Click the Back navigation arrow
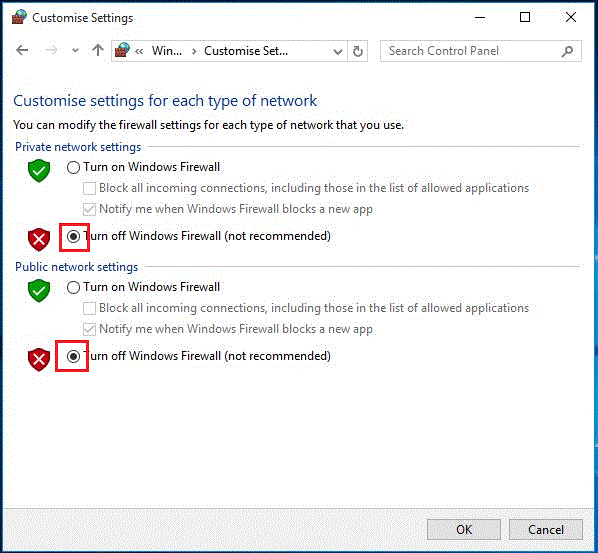The width and height of the screenshot is (598, 553). pos(22,50)
